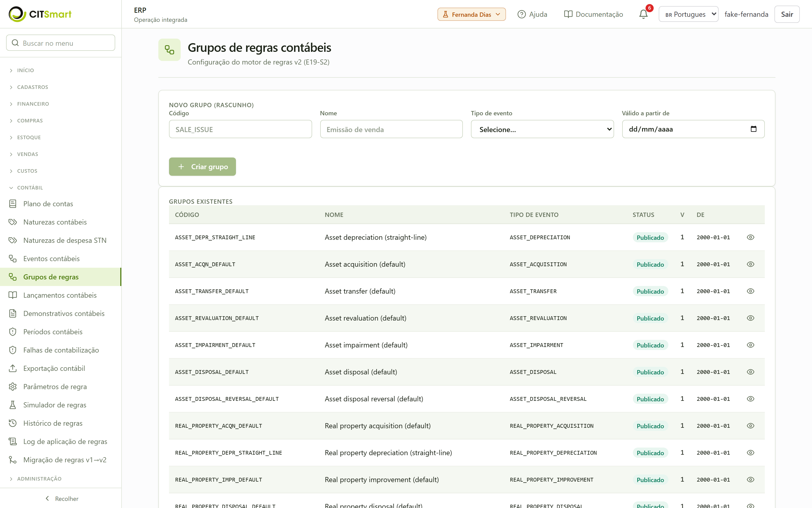This screenshot has height=508, width=812.
Task: Focus the Nome input field
Action: pos(391,129)
